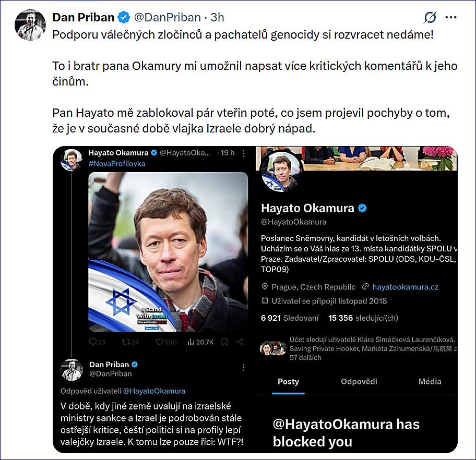The image size is (476, 460).
Task: Click the @HayatoOkamura mention in the reply
Action: point(154,391)
